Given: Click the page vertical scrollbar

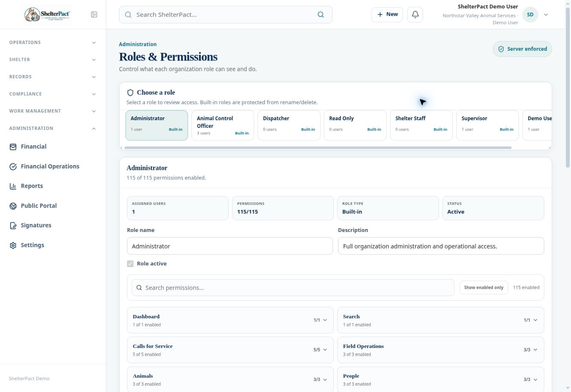Looking at the screenshot, I should click(x=568, y=87).
